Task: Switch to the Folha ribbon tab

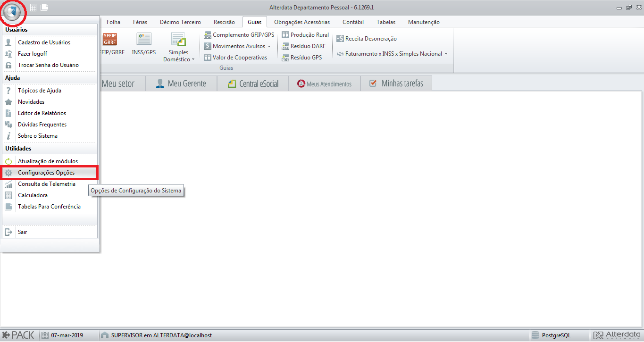Action: tap(113, 22)
